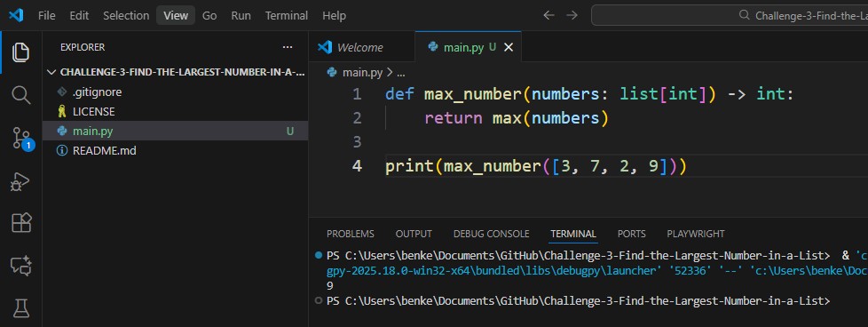Close the main.py editor tab

click(509, 48)
